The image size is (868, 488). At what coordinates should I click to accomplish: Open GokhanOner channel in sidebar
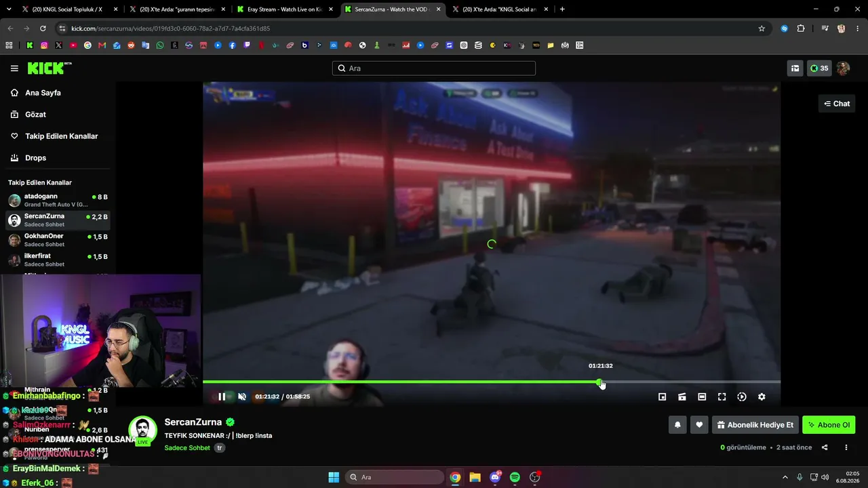click(58, 240)
